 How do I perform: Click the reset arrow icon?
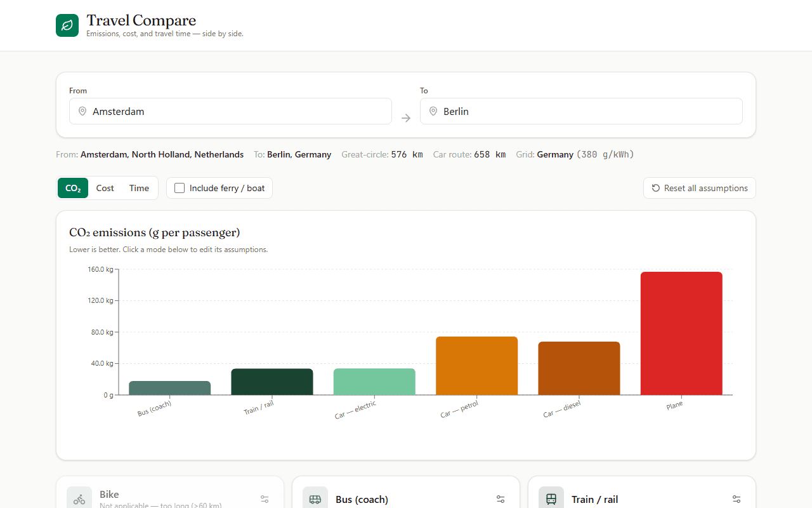[x=656, y=188]
